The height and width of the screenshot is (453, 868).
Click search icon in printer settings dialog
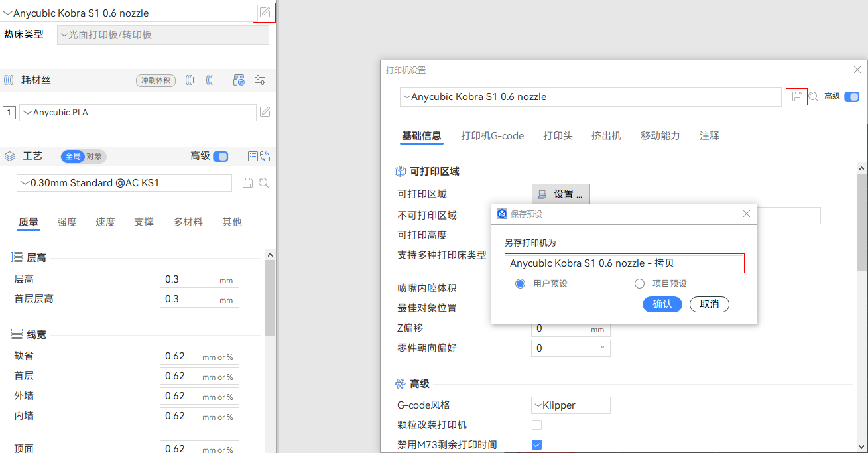click(813, 97)
